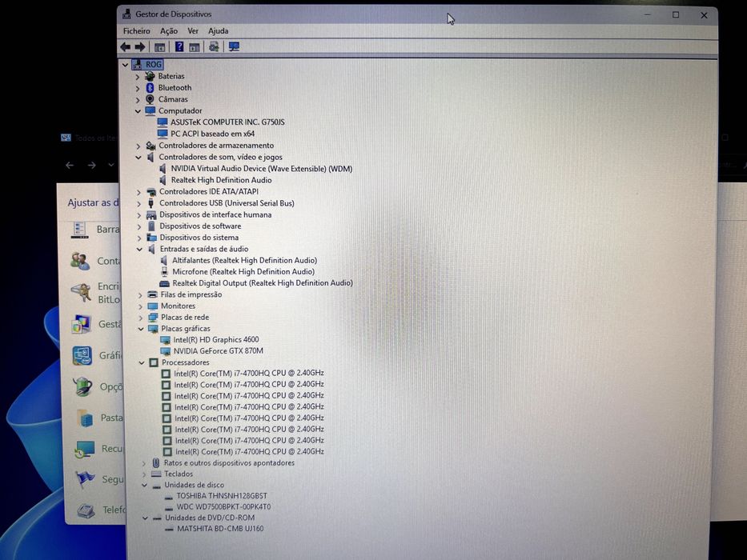The width and height of the screenshot is (747, 560).
Task: Click the Baterias battery icon
Action: (150, 76)
